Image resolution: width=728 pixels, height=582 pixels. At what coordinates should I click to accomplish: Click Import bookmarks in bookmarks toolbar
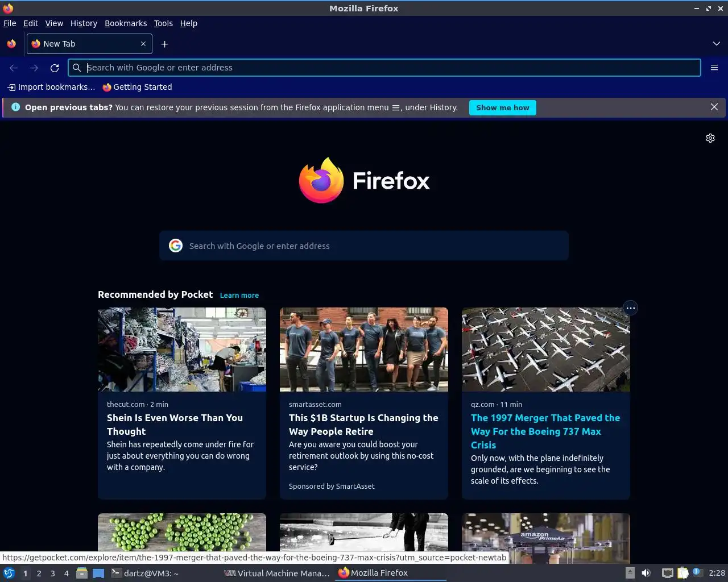(x=51, y=87)
